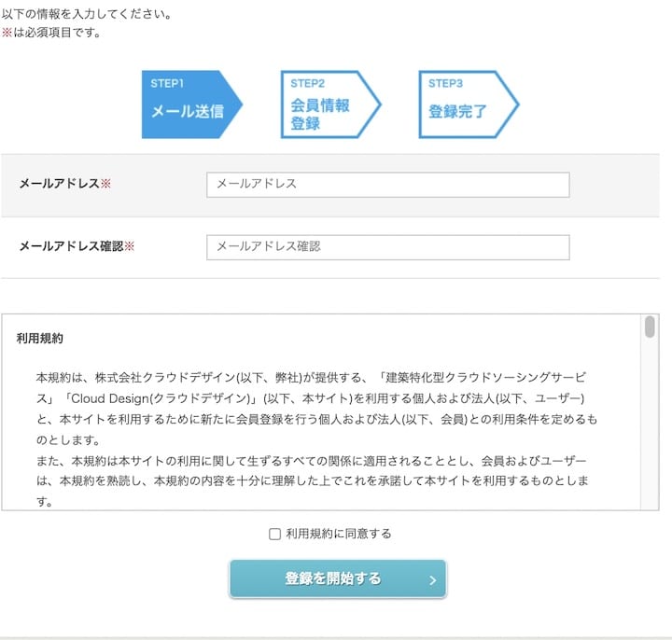
Task: Click the STEP1 メール送信 step indicator
Action: (x=189, y=104)
